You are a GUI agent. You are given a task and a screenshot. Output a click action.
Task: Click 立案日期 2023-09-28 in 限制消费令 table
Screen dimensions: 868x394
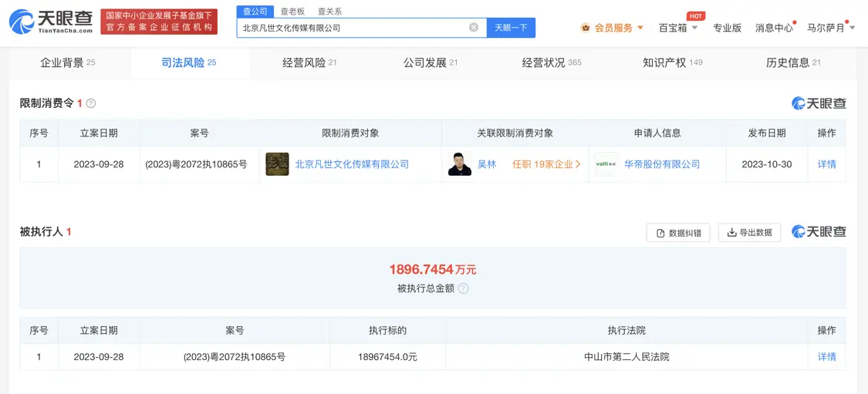99,164
